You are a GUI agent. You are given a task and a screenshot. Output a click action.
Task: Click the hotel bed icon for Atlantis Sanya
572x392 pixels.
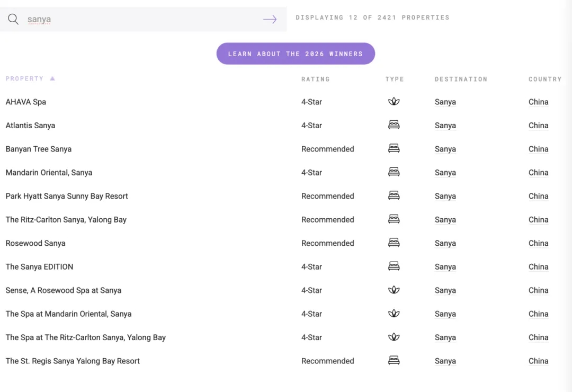click(x=394, y=125)
